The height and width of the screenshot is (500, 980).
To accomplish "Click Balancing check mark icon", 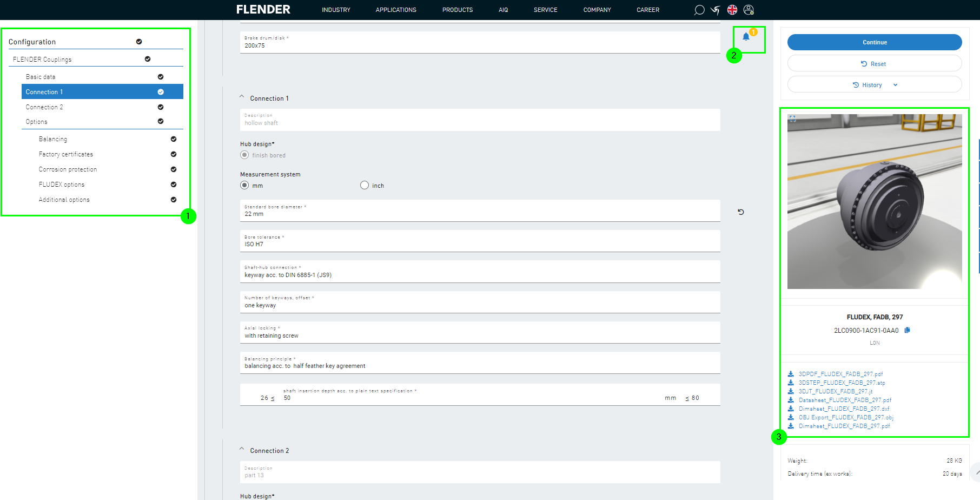I will tap(174, 139).
